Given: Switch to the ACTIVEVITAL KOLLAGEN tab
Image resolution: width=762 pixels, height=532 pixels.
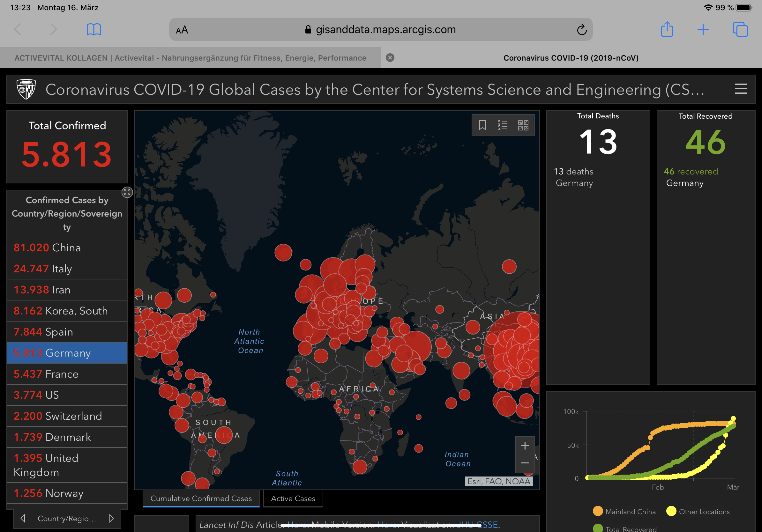Looking at the screenshot, I should point(190,58).
